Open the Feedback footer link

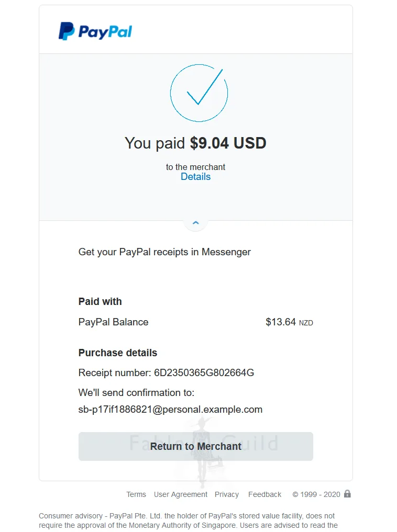pos(264,494)
